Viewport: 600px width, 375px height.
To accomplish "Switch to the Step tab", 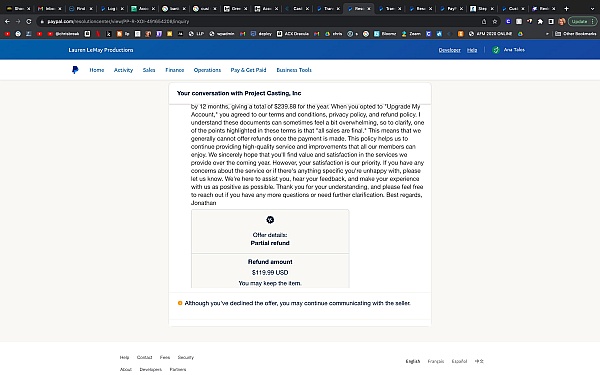I will [482, 8].
